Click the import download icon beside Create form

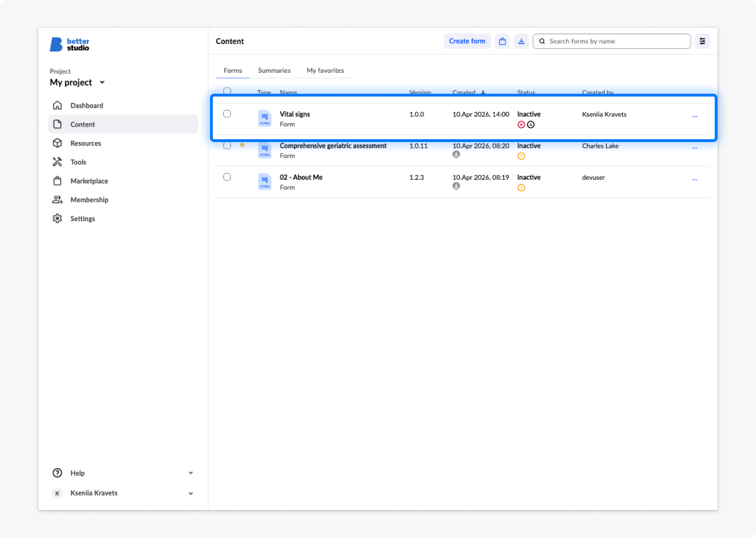[x=521, y=41]
